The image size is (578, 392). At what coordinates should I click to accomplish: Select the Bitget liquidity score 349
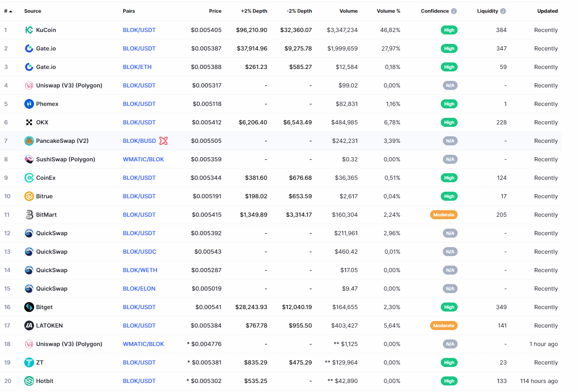pyautogui.click(x=501, y=307)
